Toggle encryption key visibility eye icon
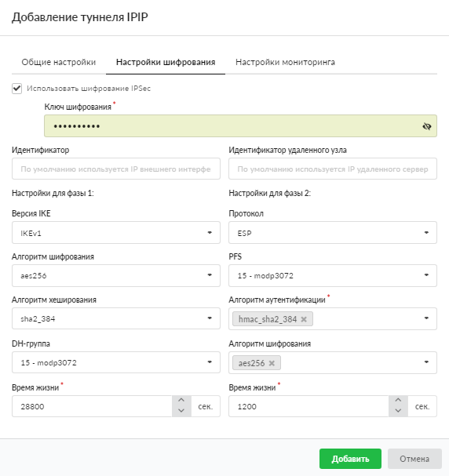 pos(427,126)
